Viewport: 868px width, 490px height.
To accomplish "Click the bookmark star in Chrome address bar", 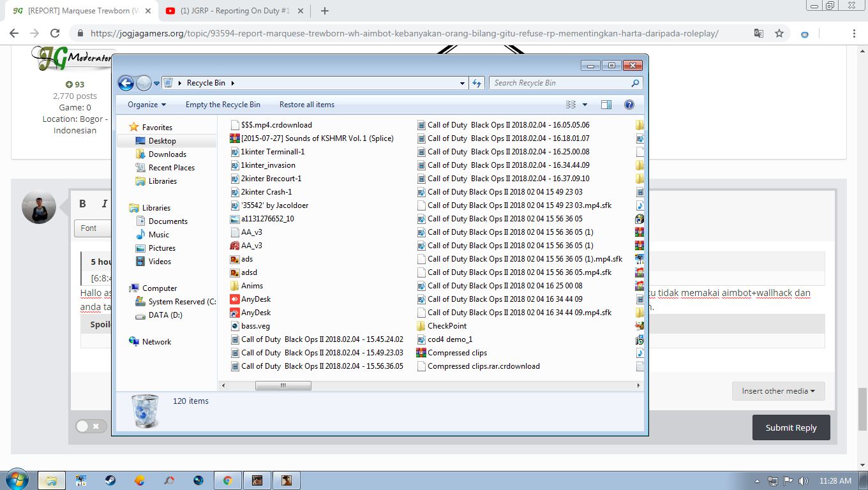I will coord(779,33).
